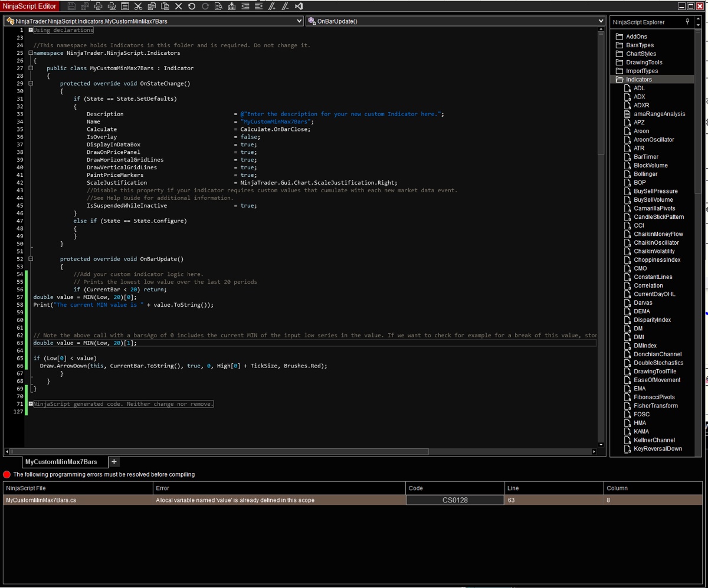The width and height of the screenshot is (708, 588).
Task: Expand the Using declarations region
Action: [31, 30]
